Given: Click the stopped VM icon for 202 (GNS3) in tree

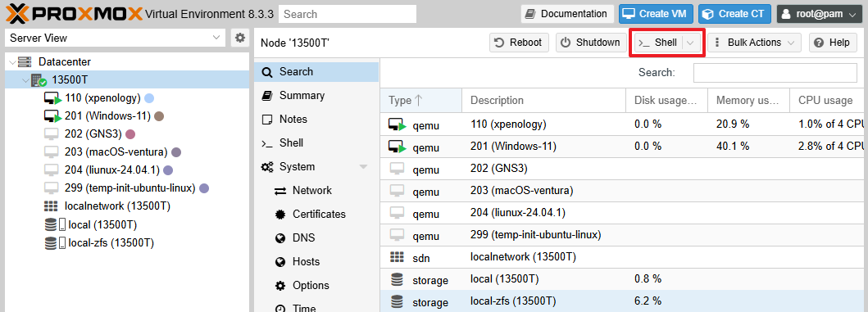Looking at the screenshot, I should (51, 133).
